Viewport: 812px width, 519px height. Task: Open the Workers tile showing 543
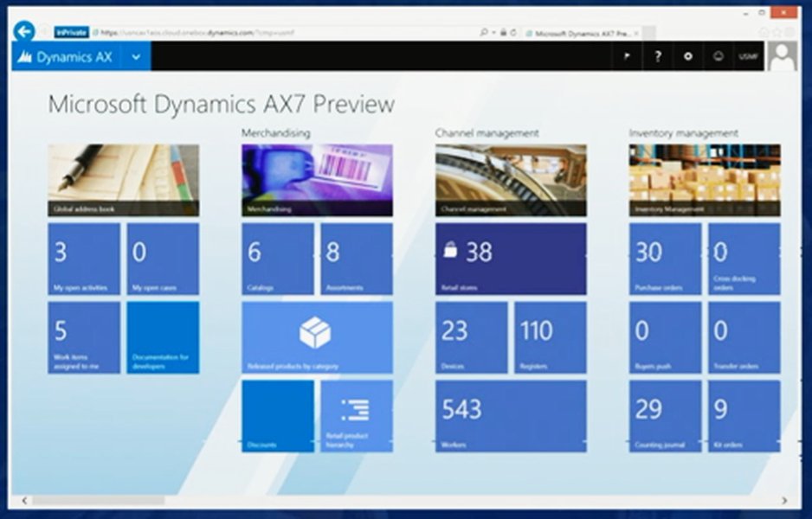coord(511,416)
